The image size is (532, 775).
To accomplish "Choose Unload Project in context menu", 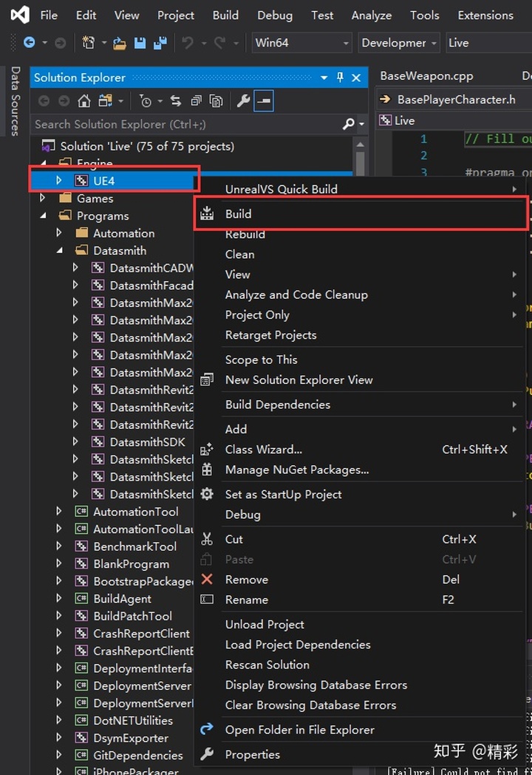I will 361,624.
